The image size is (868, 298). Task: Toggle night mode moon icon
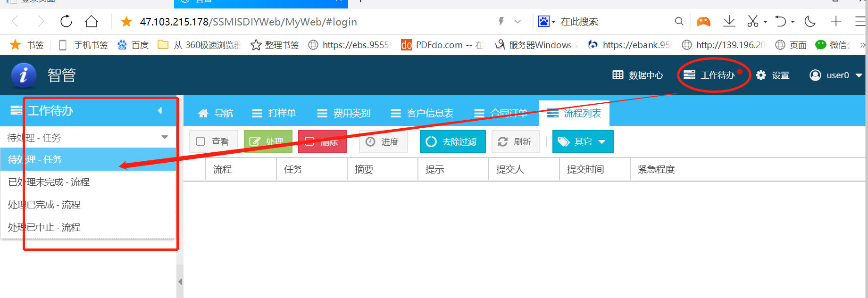tap(810, 21)
